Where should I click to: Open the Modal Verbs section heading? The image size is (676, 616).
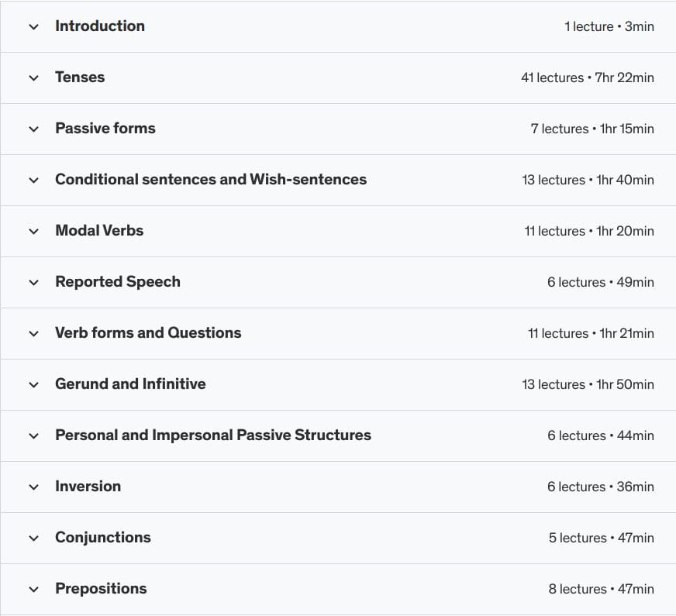(x=99, y=231)
